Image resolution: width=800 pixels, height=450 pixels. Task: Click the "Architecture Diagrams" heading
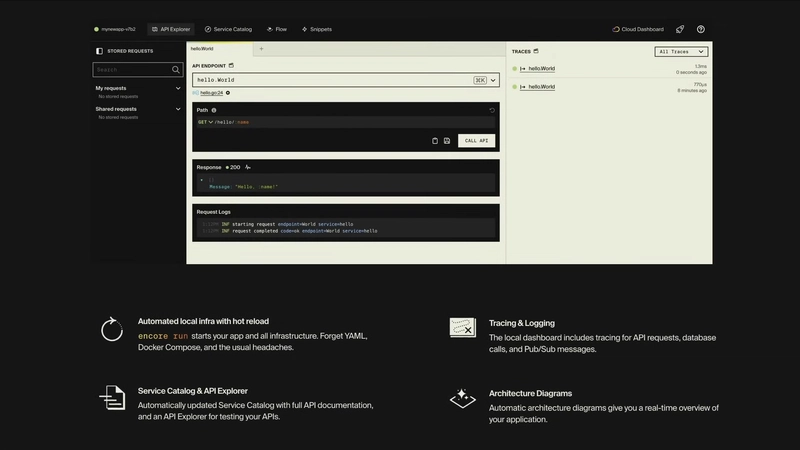tap(530, 393)
